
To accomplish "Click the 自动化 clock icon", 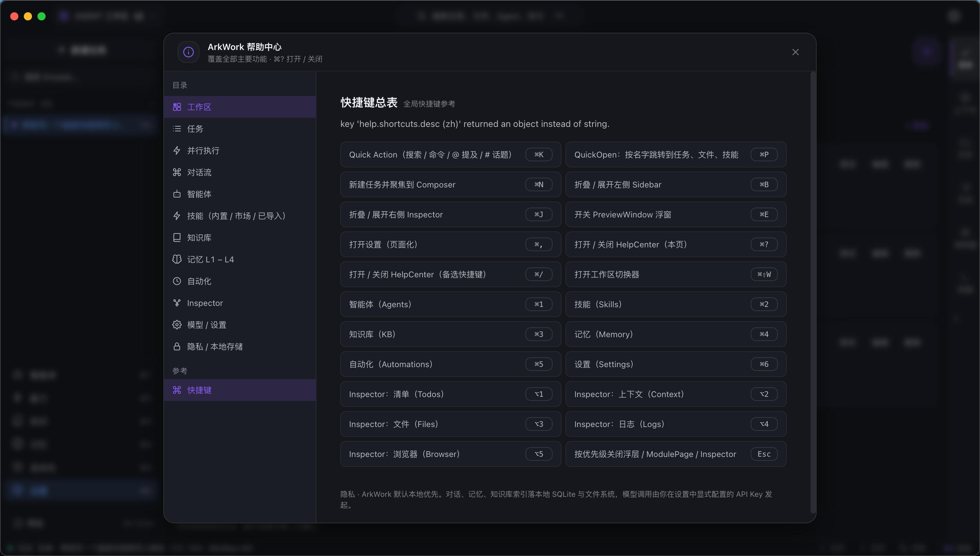I will pos(177,281).
